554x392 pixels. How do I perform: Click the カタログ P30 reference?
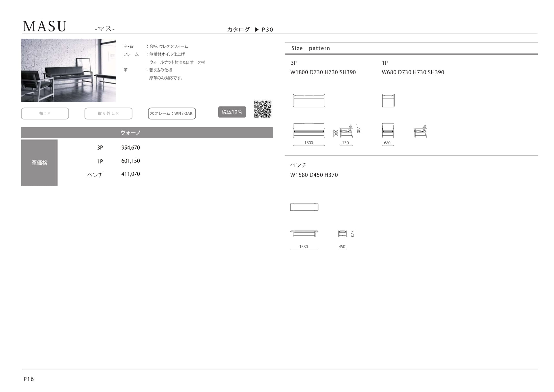pyautogui.click(x=250, y=29)
